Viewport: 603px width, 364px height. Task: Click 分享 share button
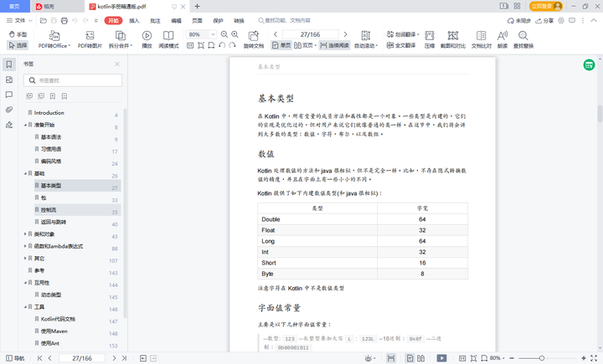click(x=544, y=21)
